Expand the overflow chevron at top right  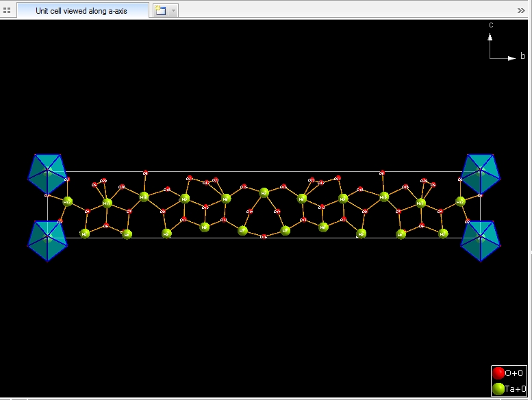[x=522, y=10]
